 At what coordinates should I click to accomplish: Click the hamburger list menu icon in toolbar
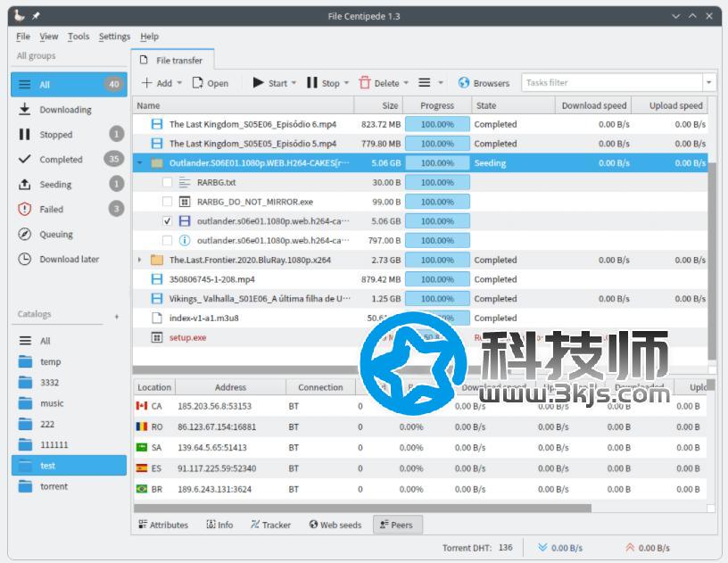pos(425,83)
